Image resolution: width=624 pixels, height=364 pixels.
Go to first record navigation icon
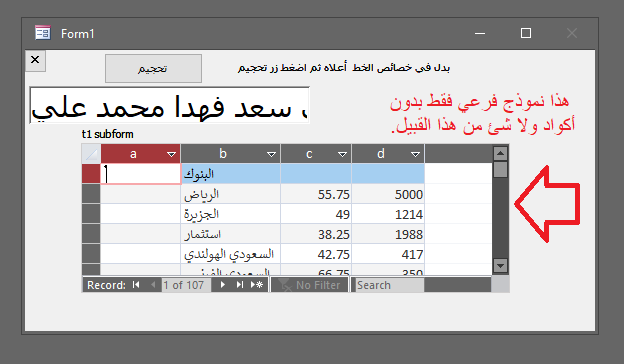click(136, 285)
